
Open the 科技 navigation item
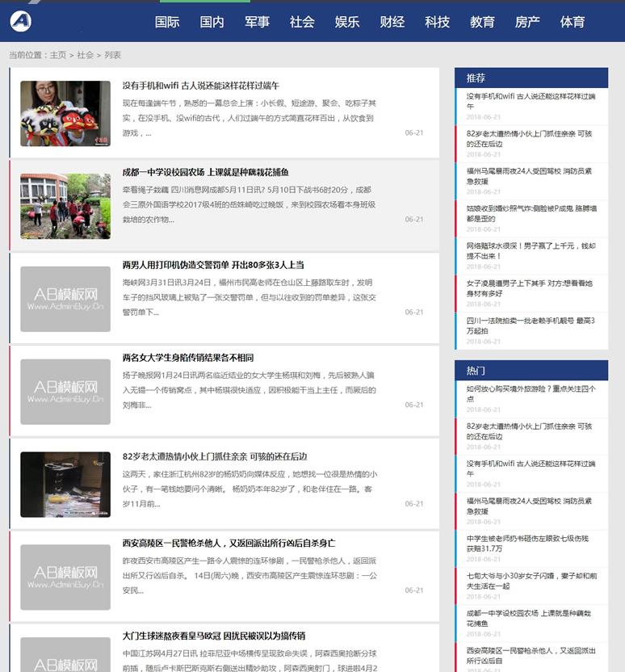[438, 22]
